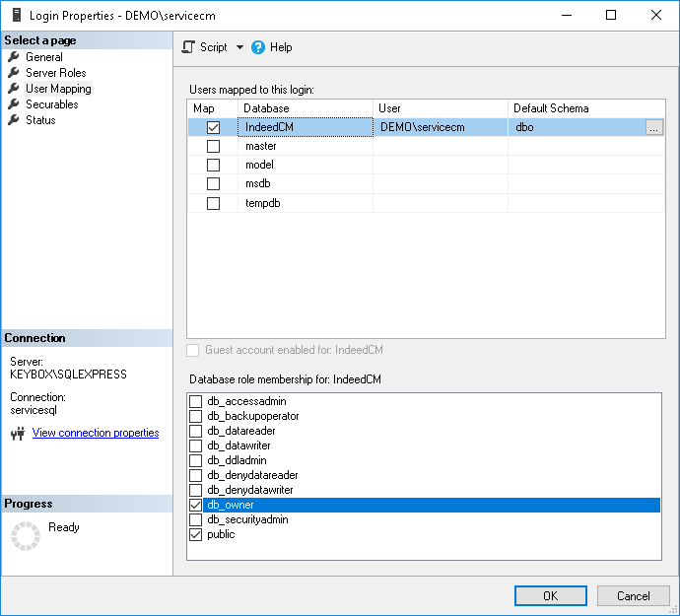Check the model database map checkbox
Image resolution: width=680 pixels, height=616 pixels.
pyautogui.click(x=213, y=165)
